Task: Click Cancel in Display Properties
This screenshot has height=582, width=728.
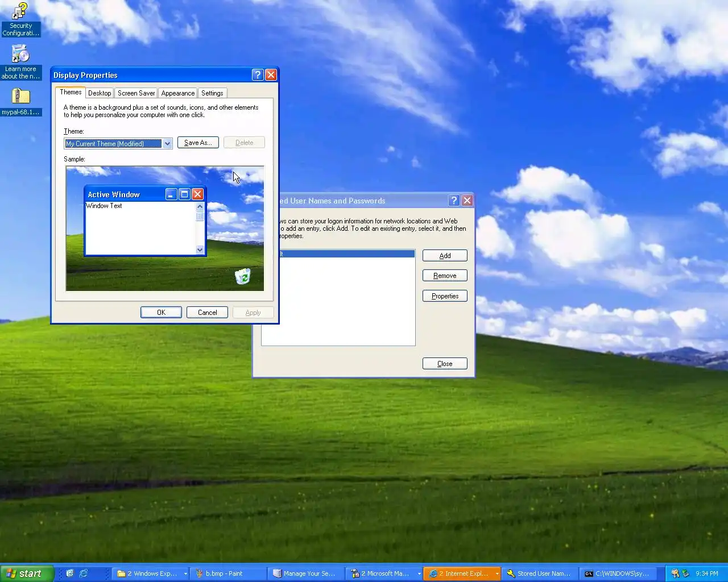Action: [x=207, y=313]
